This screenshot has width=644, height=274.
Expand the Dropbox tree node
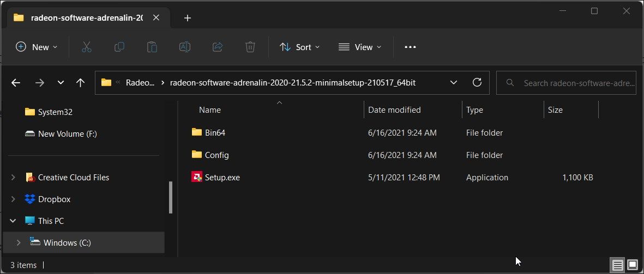tap(13, 199)
